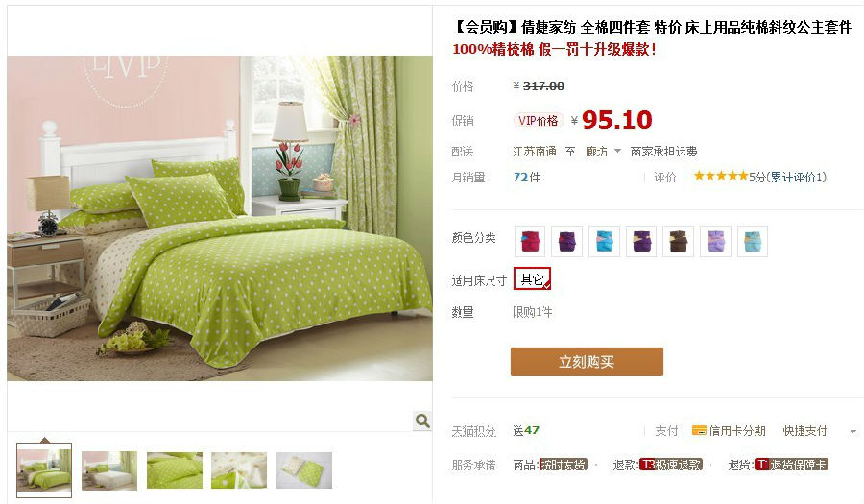Viewport: 864px width, 504px height.
Task: Click the 立刻购买 buy now button
Action: click(x=587, y=362)
